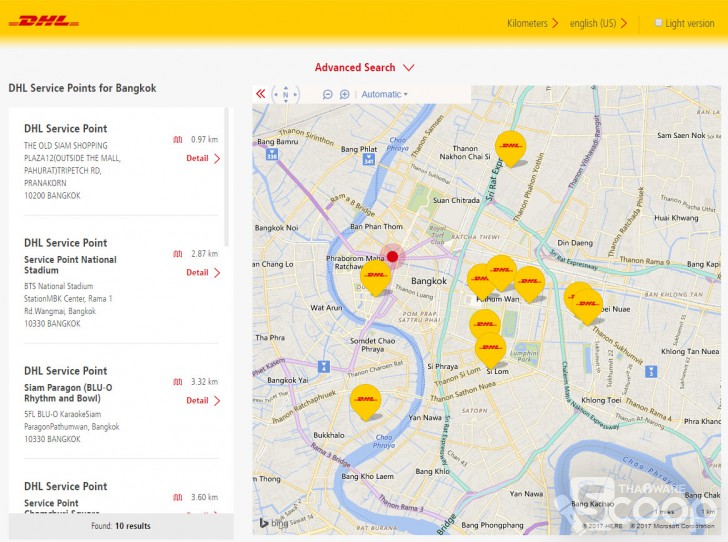Click the Service Point National Stadium title
Viewport: 728px width, 542px height.
click(x=70, y=265)
